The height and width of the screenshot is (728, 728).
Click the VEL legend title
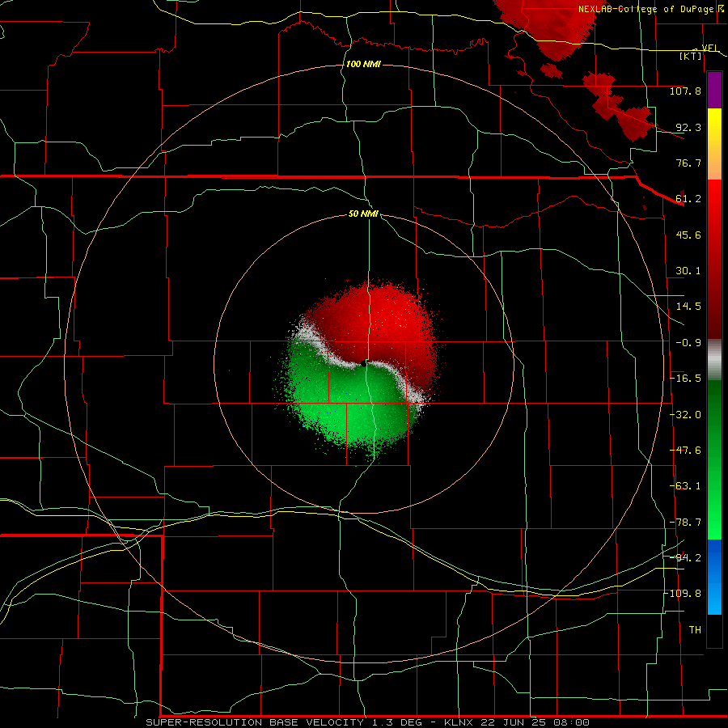(x=710, y=48)
